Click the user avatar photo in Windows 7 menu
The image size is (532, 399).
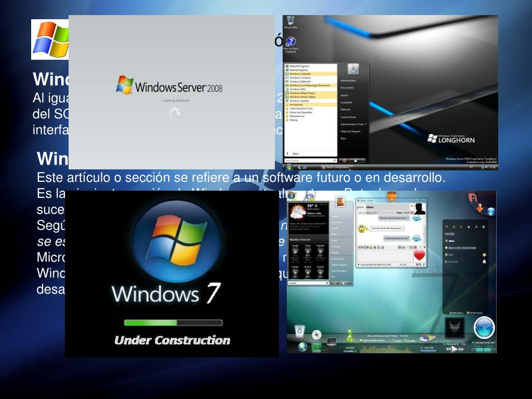(340, 202)
